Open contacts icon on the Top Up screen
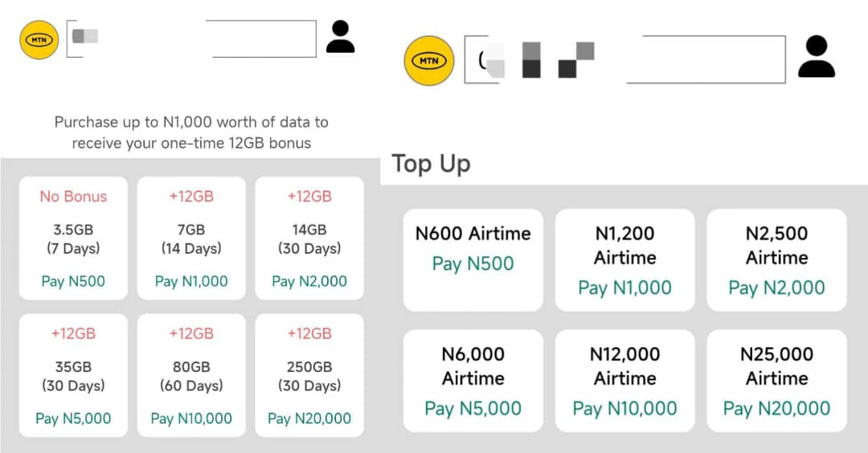Screen dimensions: 868x453 click(817, 56)
